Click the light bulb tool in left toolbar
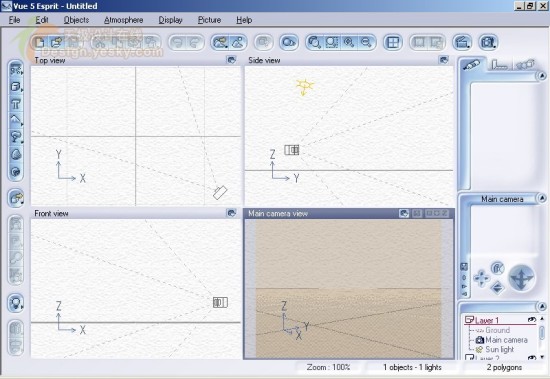The width and height of the screenshot is (550, 379). point(15,303)
